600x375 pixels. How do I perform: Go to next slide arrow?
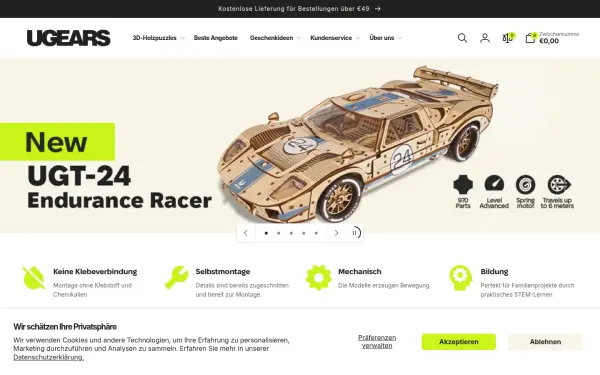pos(336,233)
